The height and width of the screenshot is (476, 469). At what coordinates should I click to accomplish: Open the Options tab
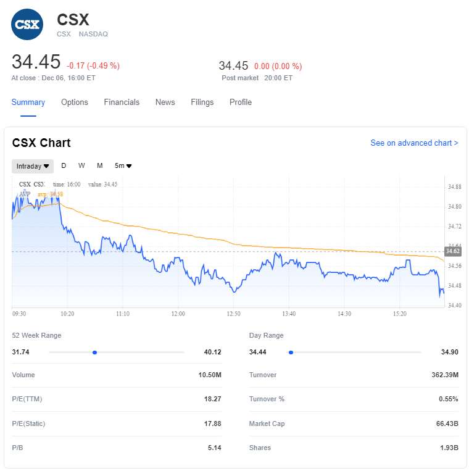pos(75,102)
